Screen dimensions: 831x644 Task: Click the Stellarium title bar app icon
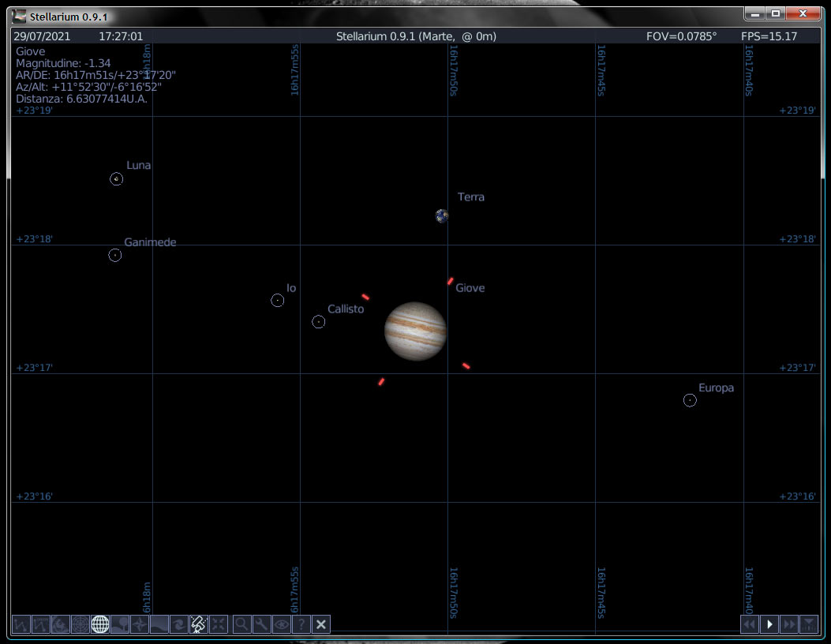(x=19, y=17)
